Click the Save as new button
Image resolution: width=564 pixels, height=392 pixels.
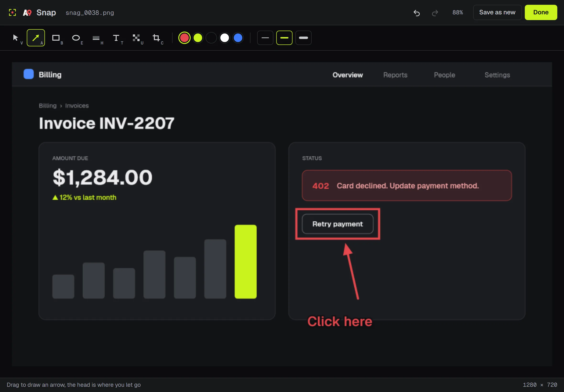(497, 12)
